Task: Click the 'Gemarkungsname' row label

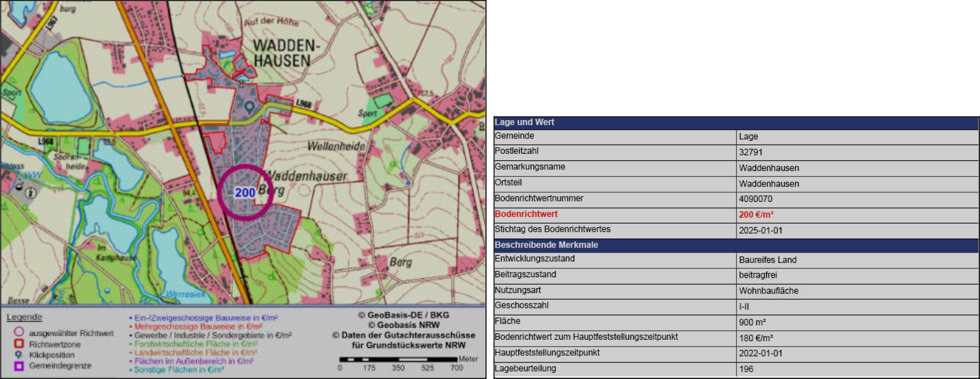Action: [530, 167]
